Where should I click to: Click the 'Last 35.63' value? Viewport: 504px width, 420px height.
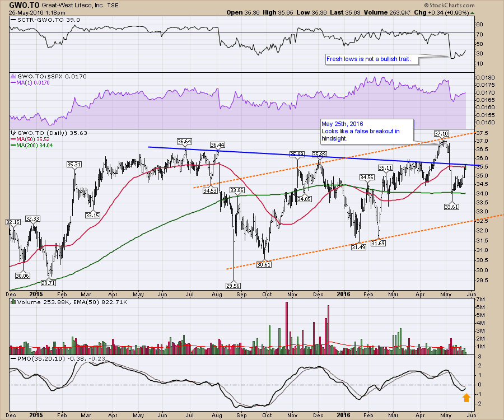pyautogui.click(x=345, y=12)
